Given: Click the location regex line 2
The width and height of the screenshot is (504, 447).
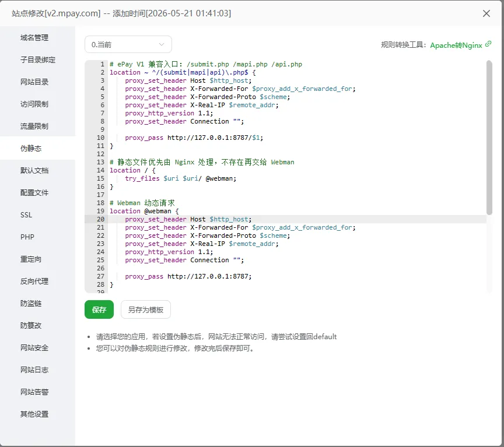Looking at the screenshot, I should (x=183, y=73).
